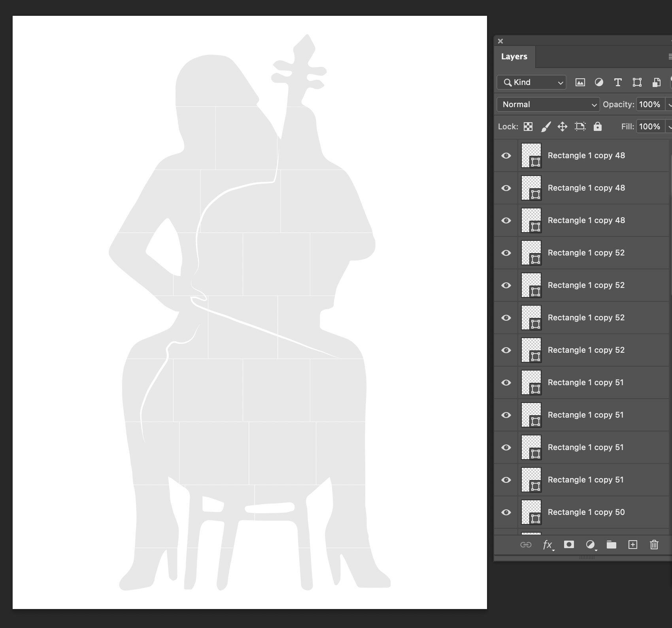
Task: Filter layers by adjustment layers icon
Action: click(x=599, y=82)
